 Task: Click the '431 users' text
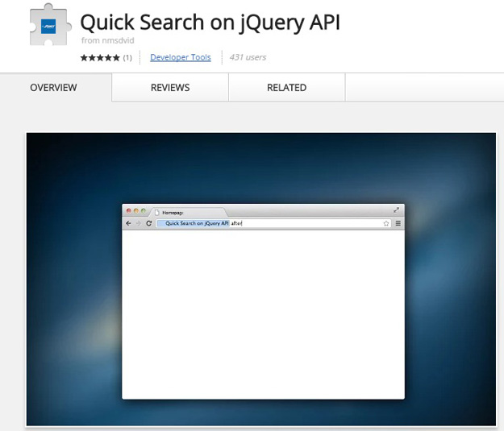click(248, 57)
